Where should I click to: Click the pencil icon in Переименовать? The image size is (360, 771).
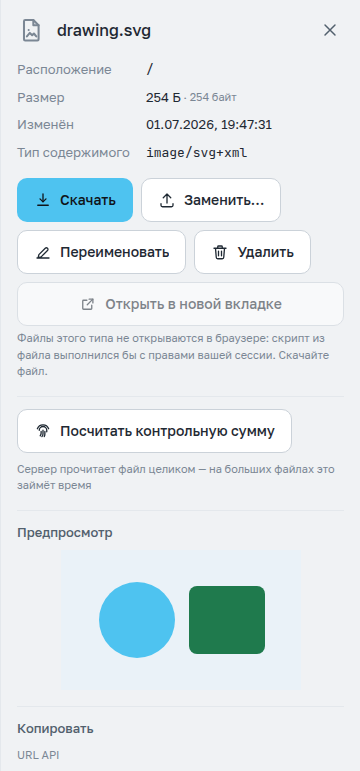[43, 253]
